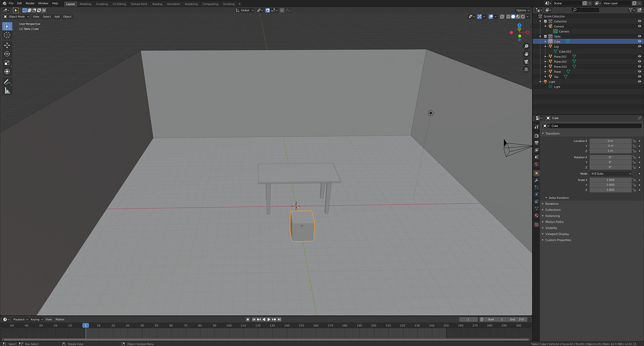Select the Transform tool
Screen dimensions: 644x346
coord(7,72)
